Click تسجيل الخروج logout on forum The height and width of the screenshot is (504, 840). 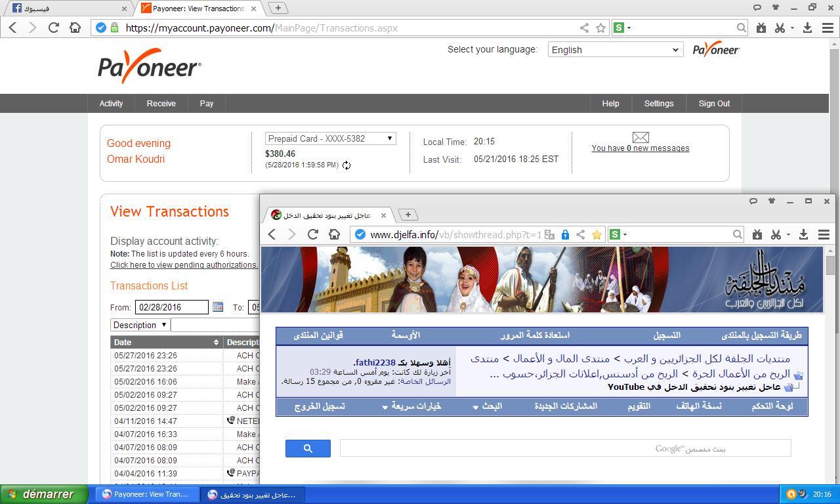(319, 406)
